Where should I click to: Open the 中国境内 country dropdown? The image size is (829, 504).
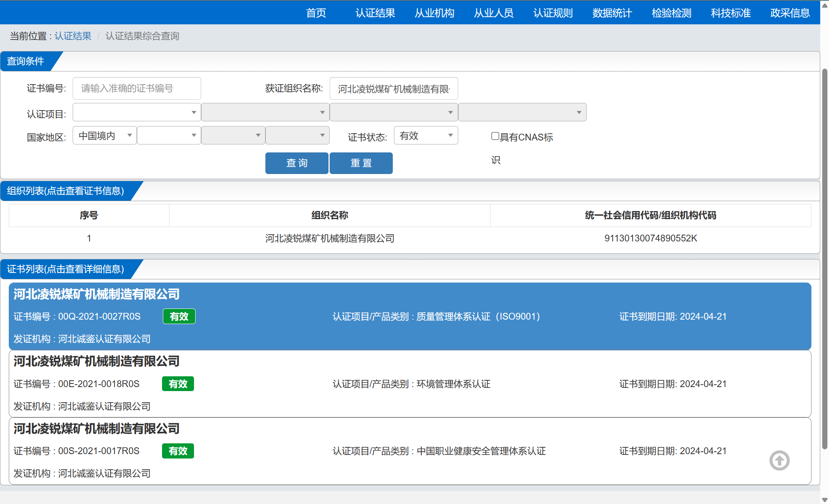click(x=105, y=136)
